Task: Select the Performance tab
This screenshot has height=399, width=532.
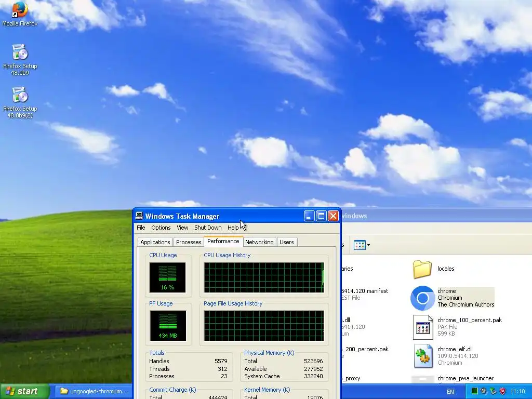Action: click(x=223, y=241)
